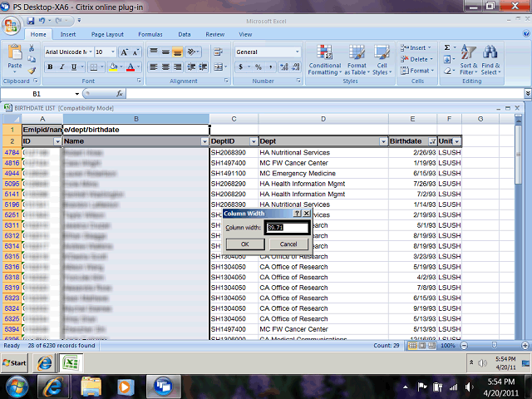Switch to the Formulas tab
The height and width of the screenshot is (399, 532).
click(x=150, y=34)
